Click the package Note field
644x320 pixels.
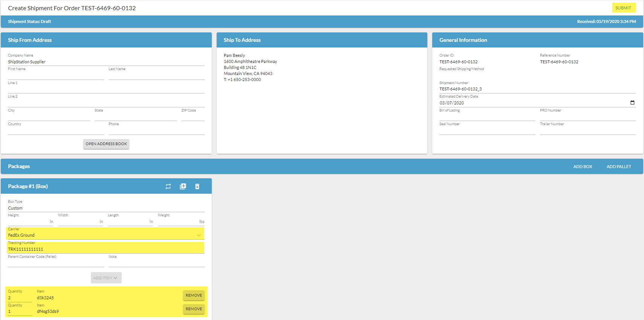point(156,263)
